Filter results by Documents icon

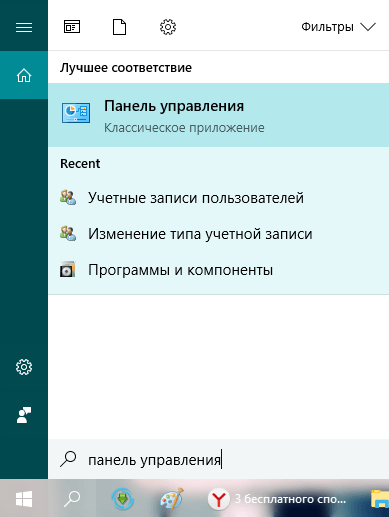[x=119, y=27]
